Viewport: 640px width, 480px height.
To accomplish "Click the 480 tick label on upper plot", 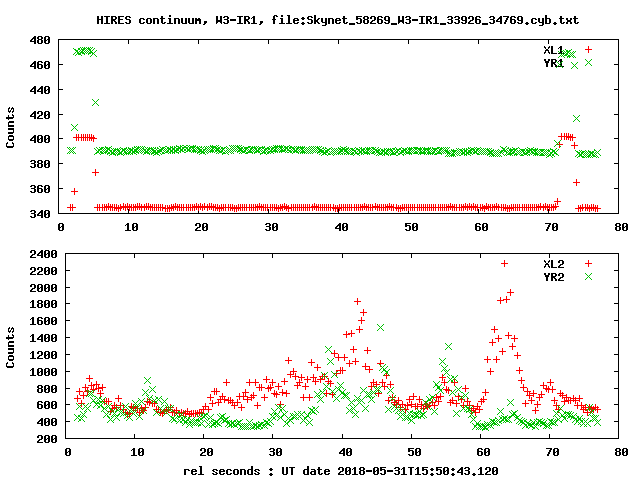I will pyautogui.click(x=40, y=40).
